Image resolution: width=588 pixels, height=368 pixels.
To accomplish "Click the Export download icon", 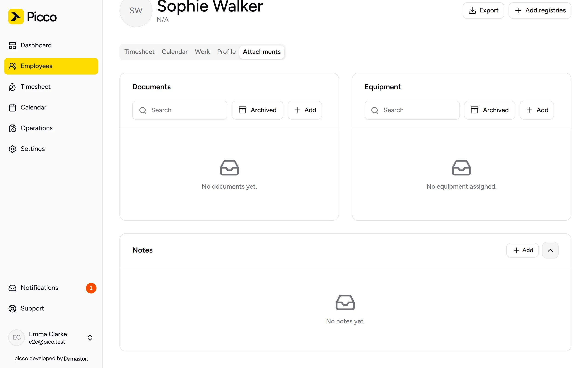I will point(472,11).
